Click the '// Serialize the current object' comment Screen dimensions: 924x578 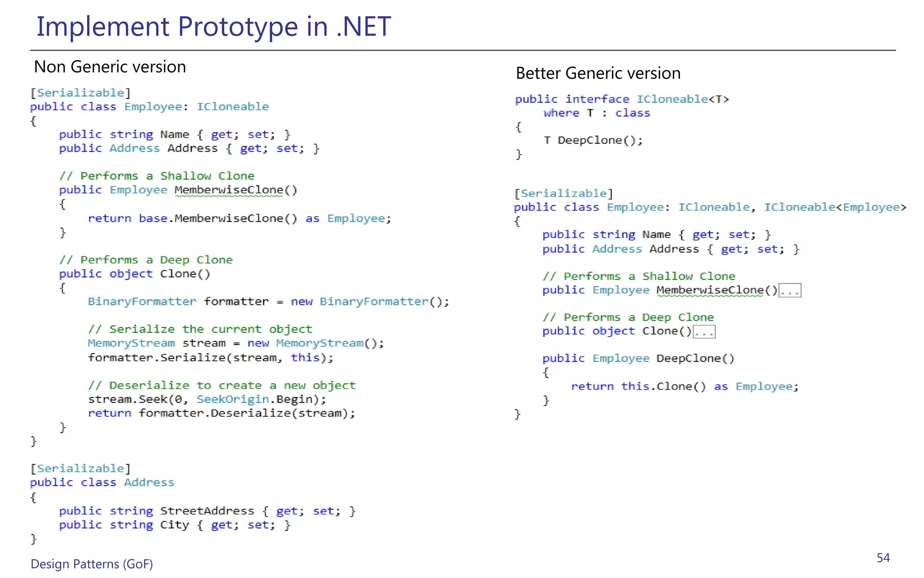(200, 329)
